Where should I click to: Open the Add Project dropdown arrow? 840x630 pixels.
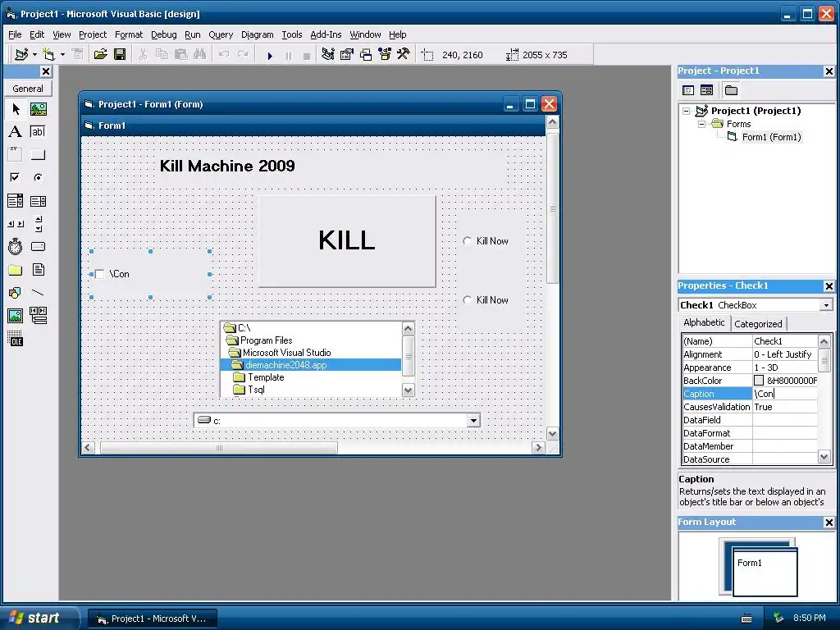tap(34, 54)
